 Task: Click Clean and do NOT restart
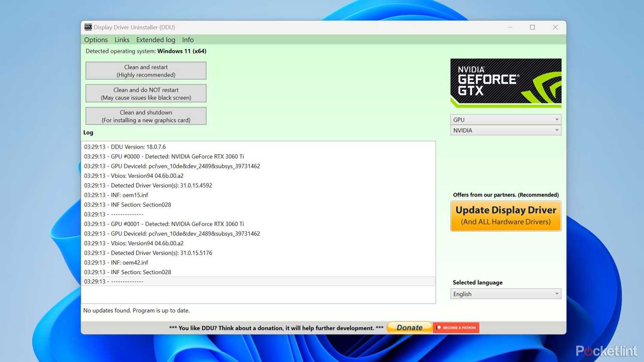point(146,93)
